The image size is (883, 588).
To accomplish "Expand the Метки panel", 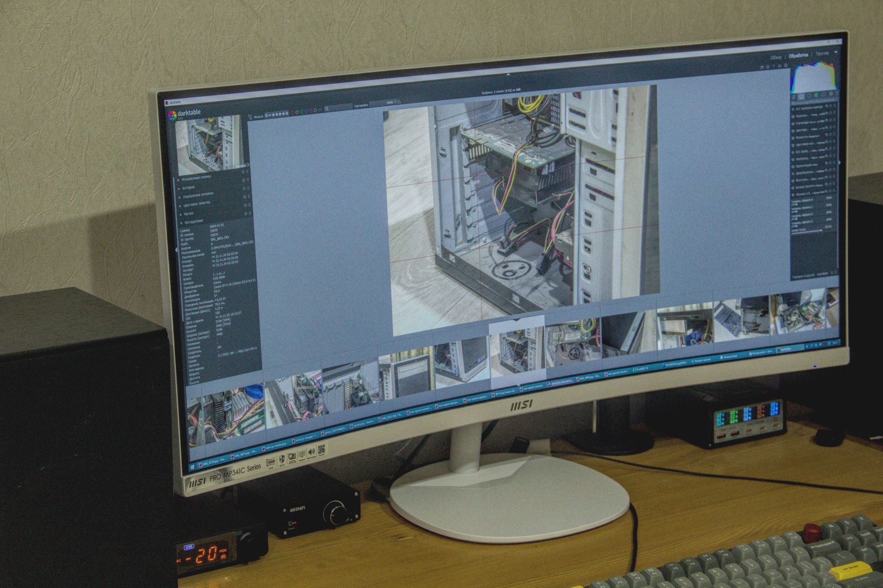I will point(181,215).
